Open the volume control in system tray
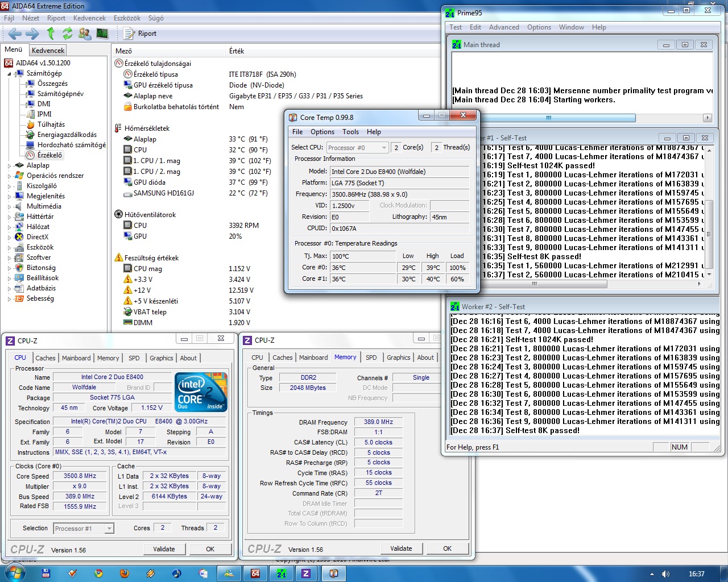 [665, 574]
